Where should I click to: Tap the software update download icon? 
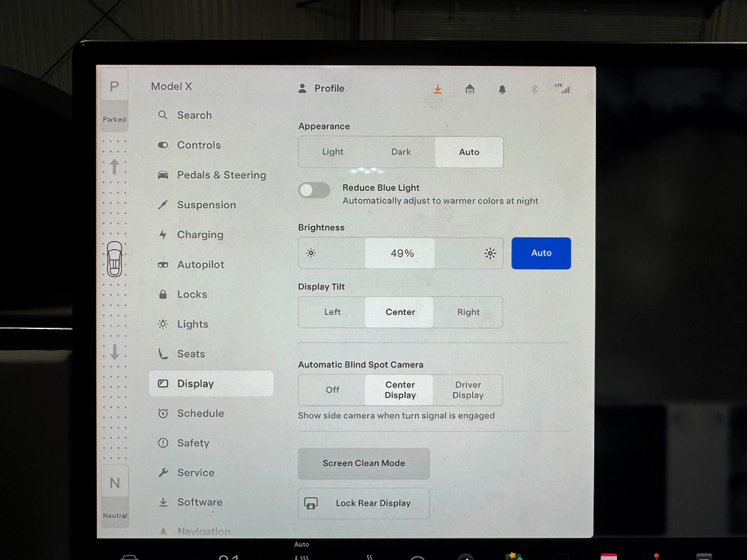pos(437,89)
